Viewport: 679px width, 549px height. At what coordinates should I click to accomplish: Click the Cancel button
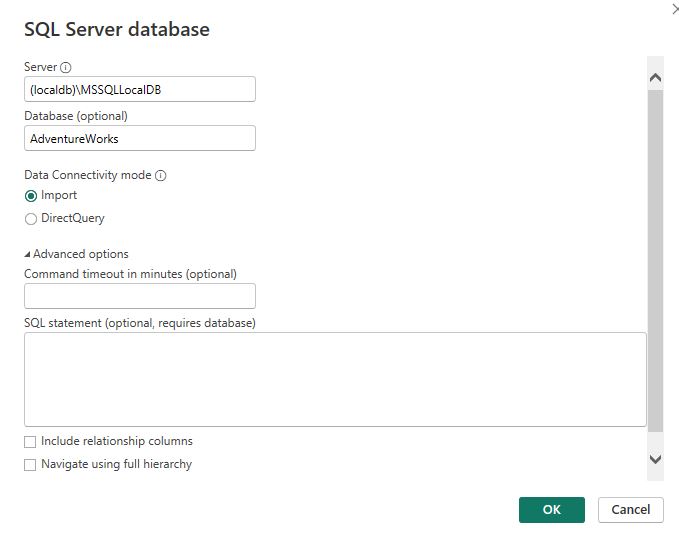pos(630,510)
